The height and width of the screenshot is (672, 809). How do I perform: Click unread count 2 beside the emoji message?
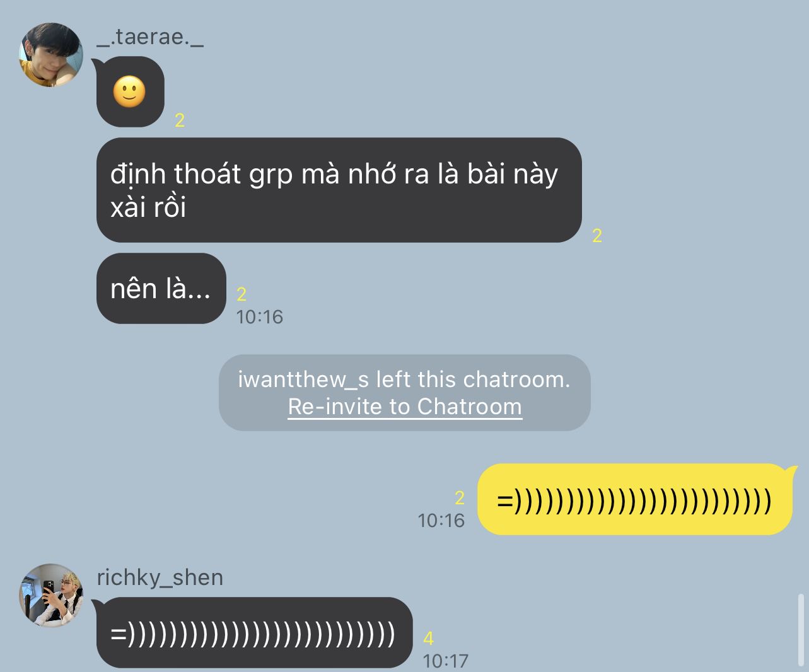[x=180, y=120]
